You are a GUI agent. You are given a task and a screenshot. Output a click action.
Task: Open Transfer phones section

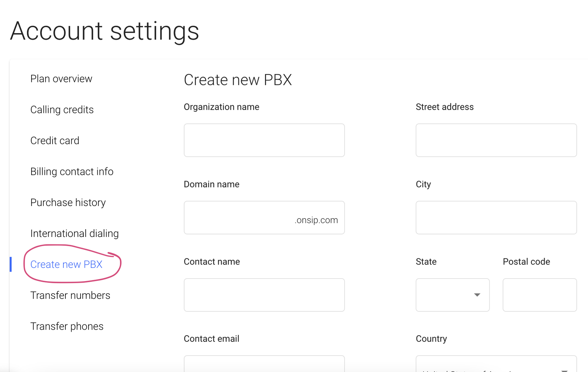click(x=67, y=326)
